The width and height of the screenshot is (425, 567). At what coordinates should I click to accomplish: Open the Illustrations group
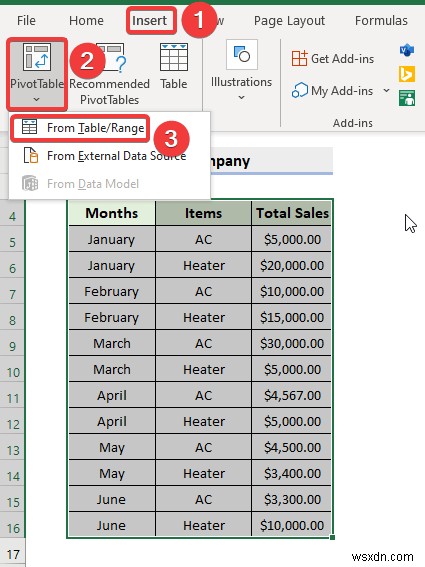coord(241,71)
